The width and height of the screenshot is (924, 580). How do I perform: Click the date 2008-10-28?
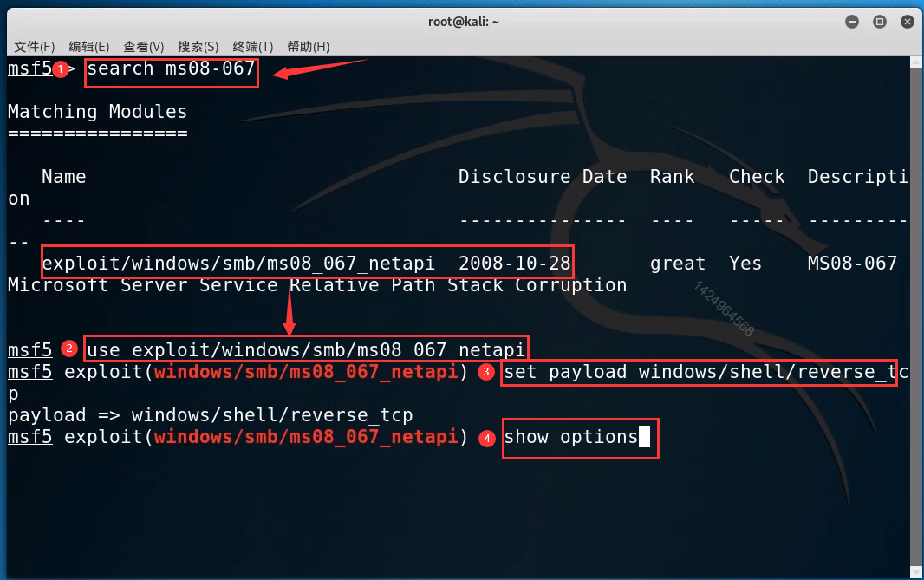[x=515, y=263]
